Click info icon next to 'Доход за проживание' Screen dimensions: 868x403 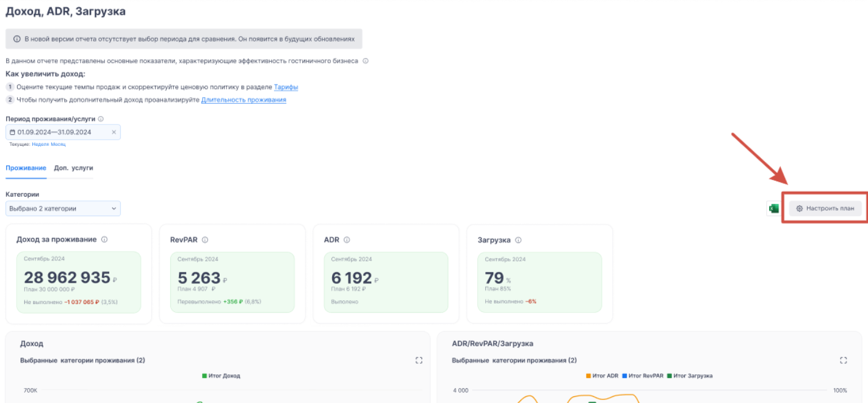pos(104,240)
